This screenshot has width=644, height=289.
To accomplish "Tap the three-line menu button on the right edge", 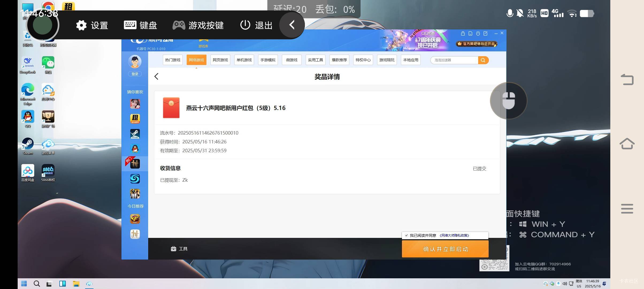I will 627,208.
